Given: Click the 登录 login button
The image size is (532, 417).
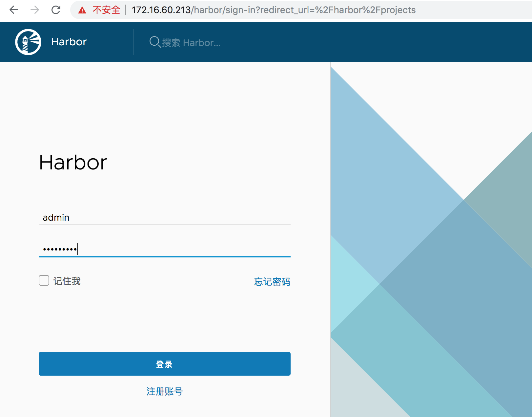Looking at the screenshot, I should coord(165,364).
